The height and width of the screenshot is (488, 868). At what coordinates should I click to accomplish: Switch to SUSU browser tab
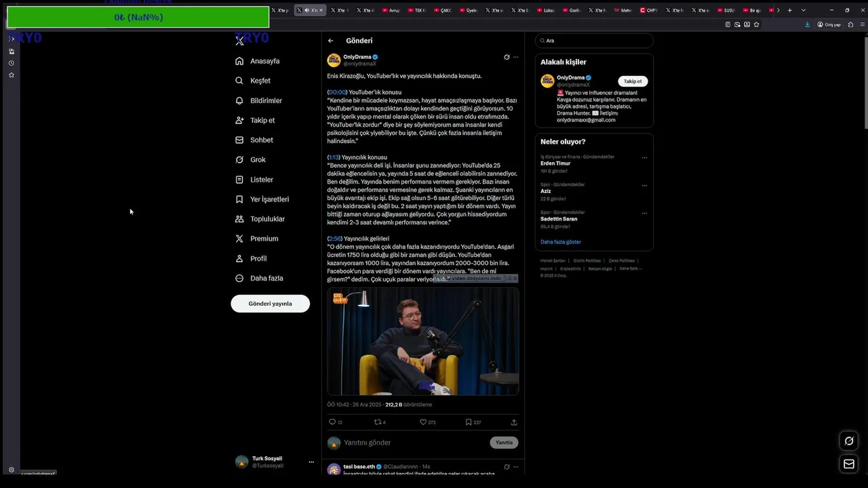[x=726, y=10]
